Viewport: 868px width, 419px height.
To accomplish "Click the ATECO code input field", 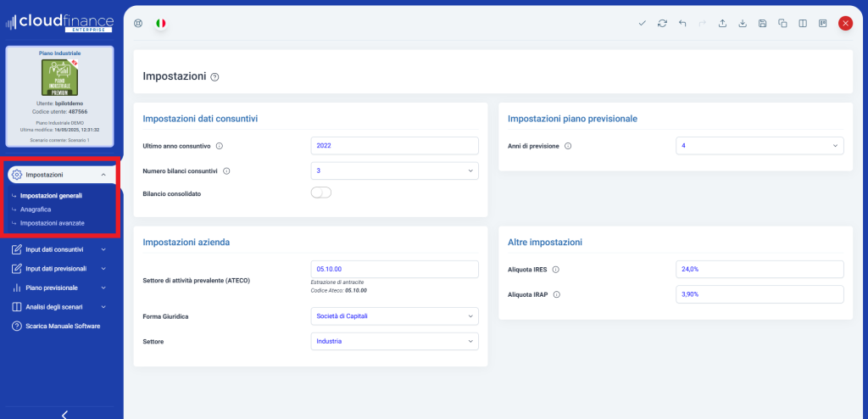I will [x=395, y=270].
